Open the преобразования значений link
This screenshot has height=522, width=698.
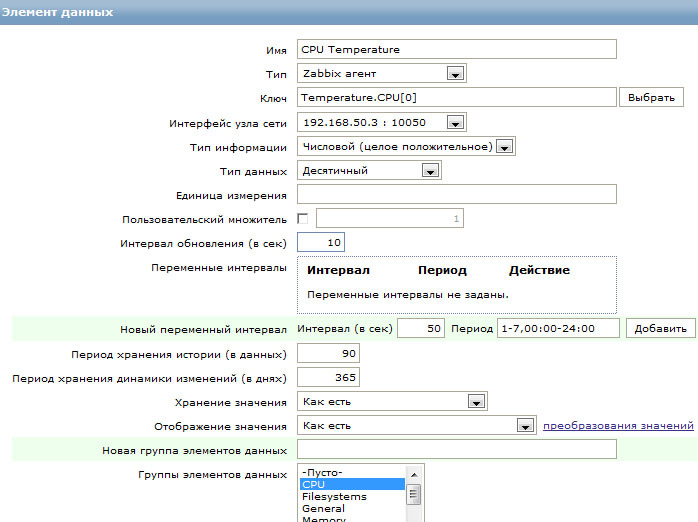(x=618, y=426)
